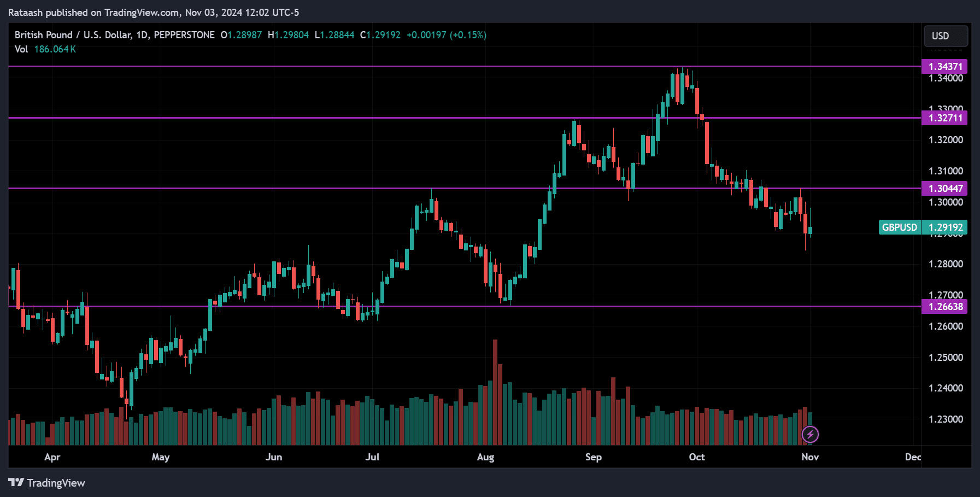Viewport: 980px width, 497px height.
Task: Click the 1.26000 price scale label
Action: tap(946, 326)
